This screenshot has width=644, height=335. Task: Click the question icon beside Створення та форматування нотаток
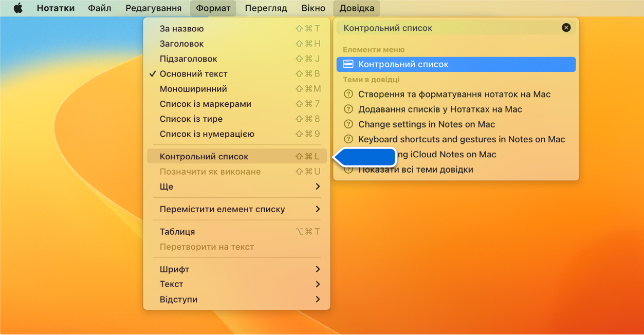click(348, 94)
